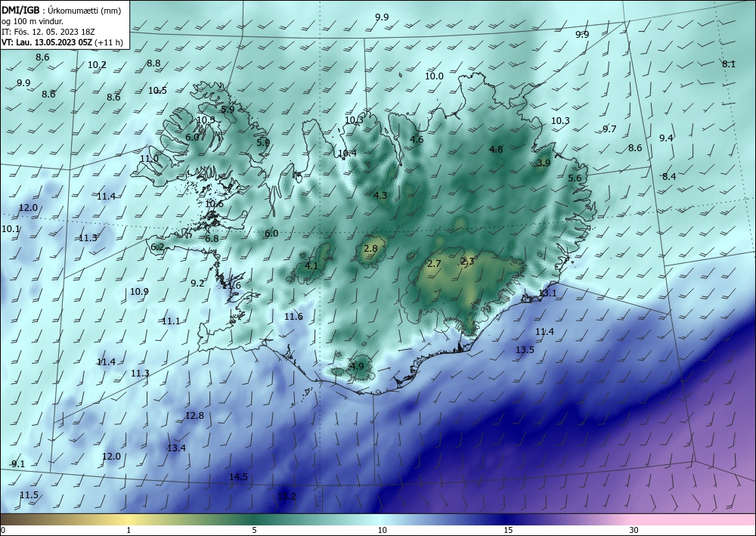Click the 'VT: Lau. 13.05.2023 05Z' valid time line

pos(47,42)
